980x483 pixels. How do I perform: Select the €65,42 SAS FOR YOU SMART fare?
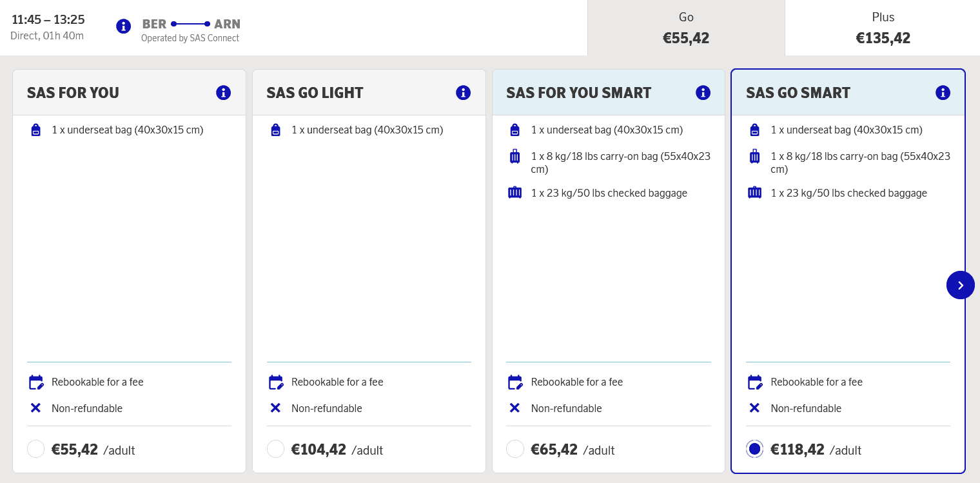pyautogui.click(x=515, y=449)
